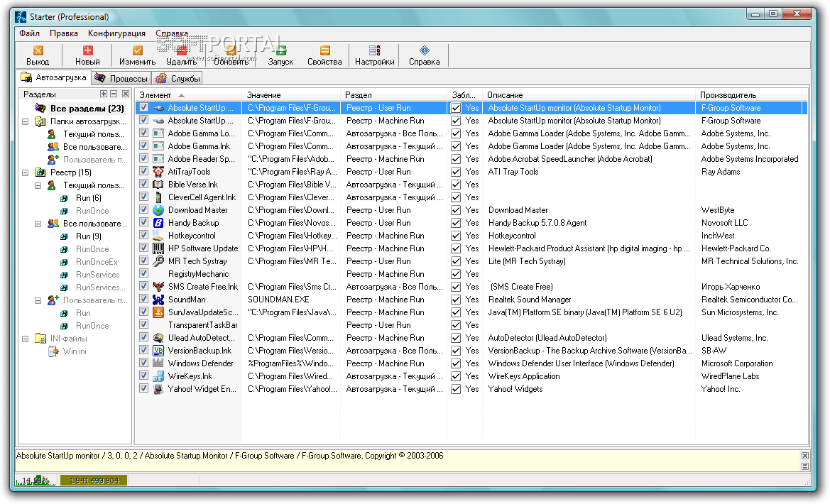Select Run (9) in the registry tree
This screenshot has height=504, width=830.
pos(88,236)
